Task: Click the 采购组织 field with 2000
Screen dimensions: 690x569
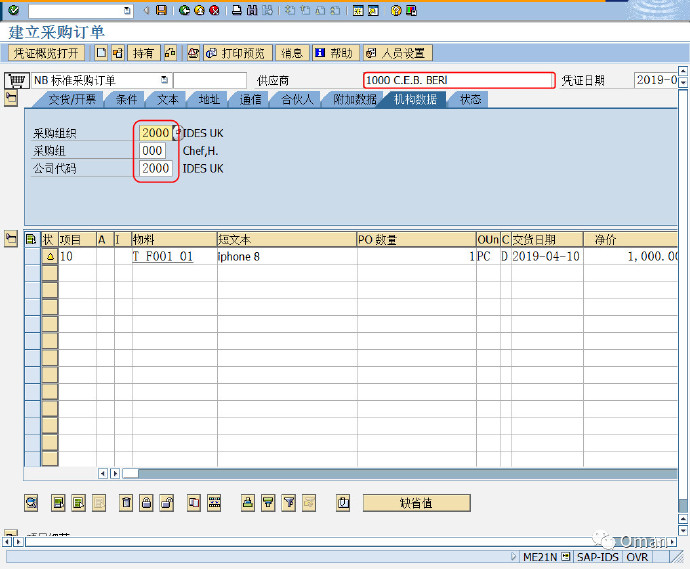Action: [155, 133]
